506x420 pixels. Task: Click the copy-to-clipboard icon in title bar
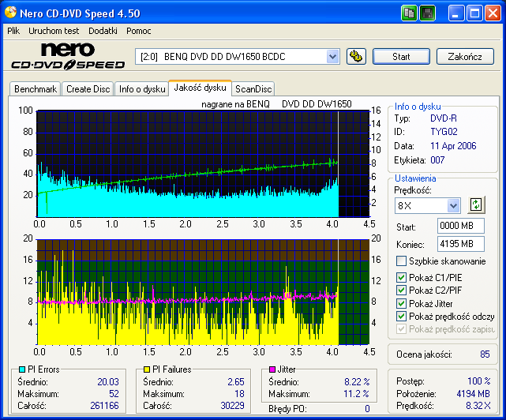[x=409, y=13]
